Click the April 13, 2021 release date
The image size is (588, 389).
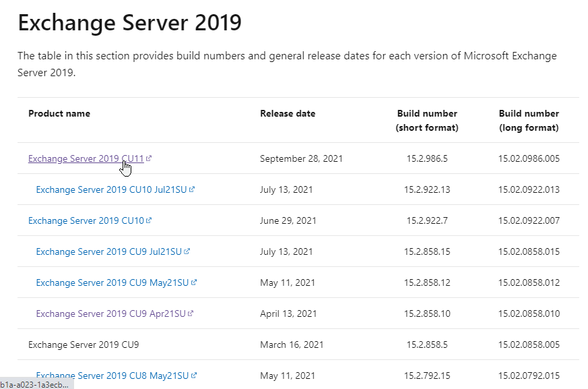[x=288, y=314]
